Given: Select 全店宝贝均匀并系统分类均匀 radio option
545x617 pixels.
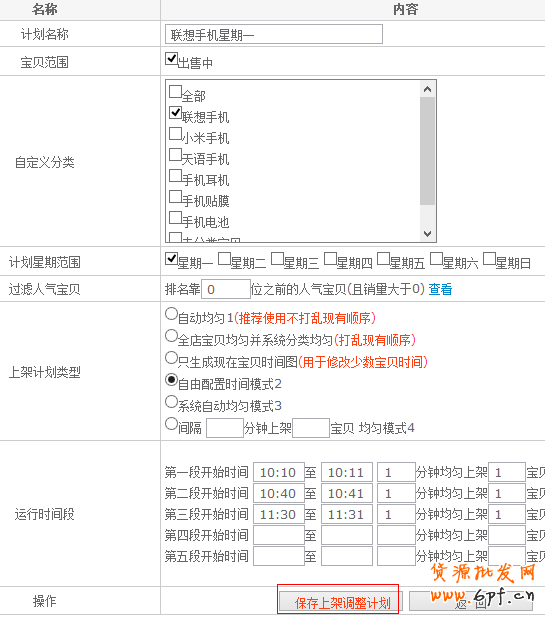Looking at the screenshot, I should point(171,336).
